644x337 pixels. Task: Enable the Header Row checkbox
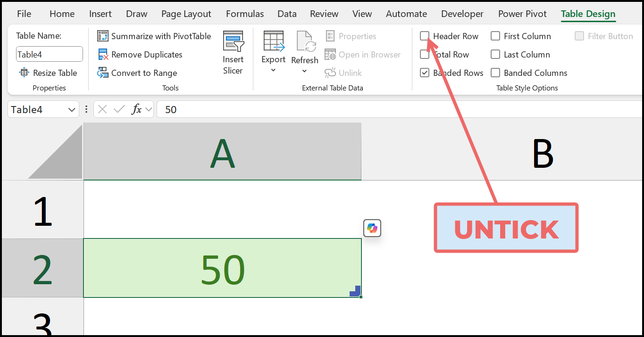pos(425,36)
